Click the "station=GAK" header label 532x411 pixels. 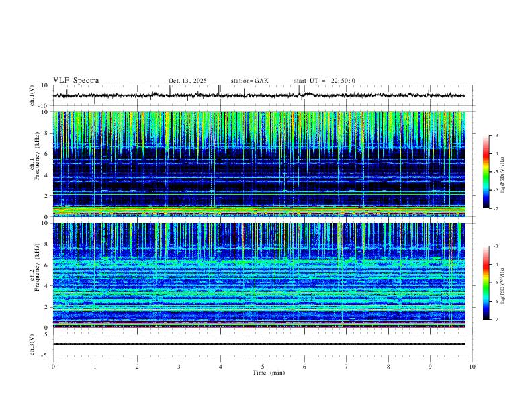[249, 81]
